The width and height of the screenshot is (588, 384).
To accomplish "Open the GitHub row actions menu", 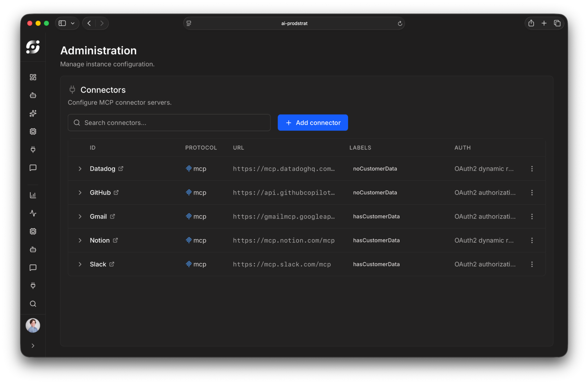I will tap(532, 193).
